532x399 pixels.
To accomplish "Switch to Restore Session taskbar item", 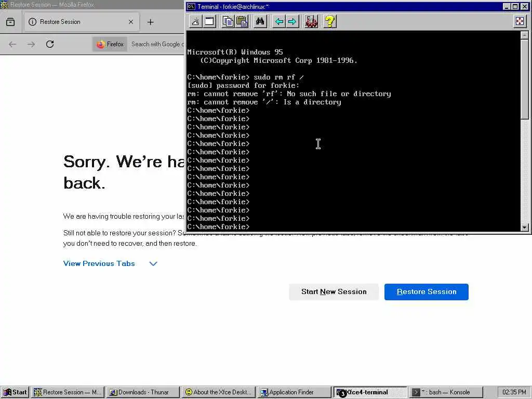I will (68, 392).
